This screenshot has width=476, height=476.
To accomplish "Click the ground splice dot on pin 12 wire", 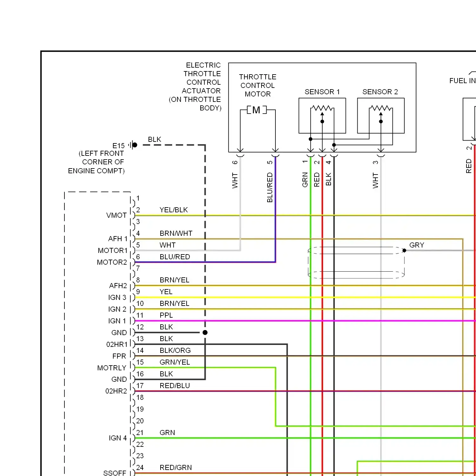I will tap(205, 332).
